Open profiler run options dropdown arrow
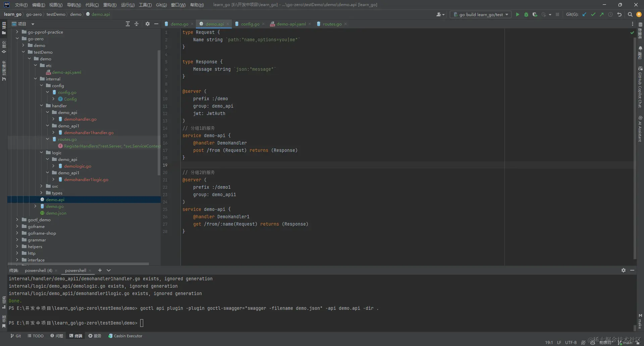This screenshot has width=644, height=346. 550,14
